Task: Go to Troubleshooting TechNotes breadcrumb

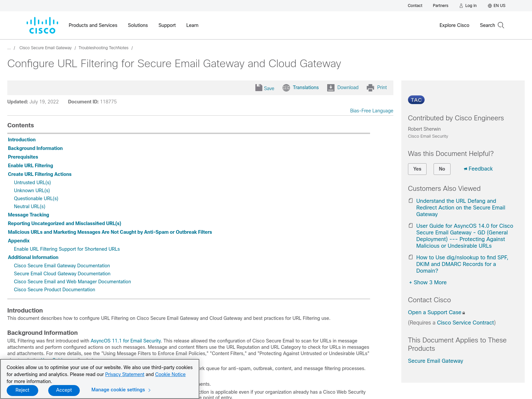Action: pyautogui.click(x=103, y=48)
